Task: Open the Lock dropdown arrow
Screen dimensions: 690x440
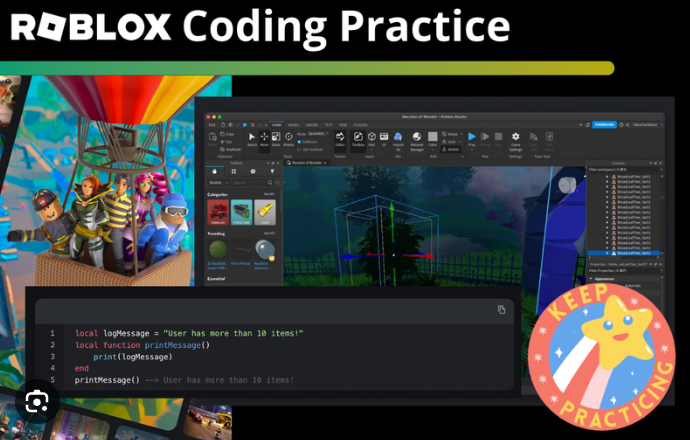Action: pos(459,142)
